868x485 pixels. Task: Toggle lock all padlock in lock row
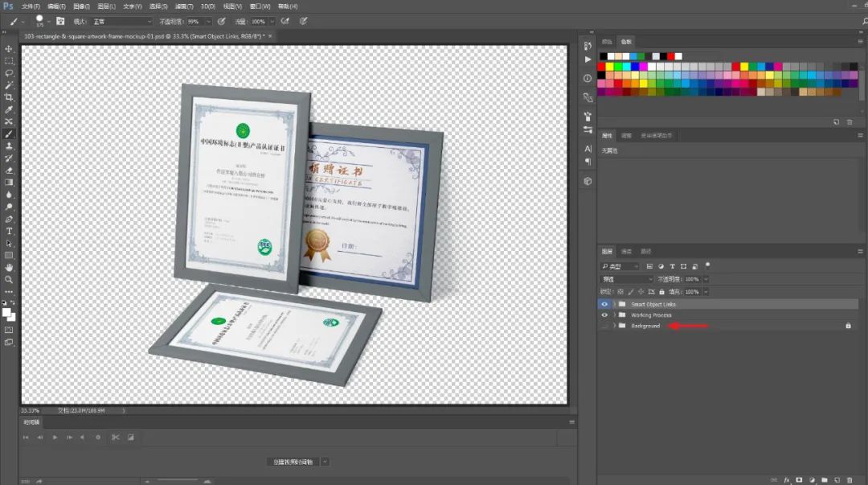[x=661, y=291]
